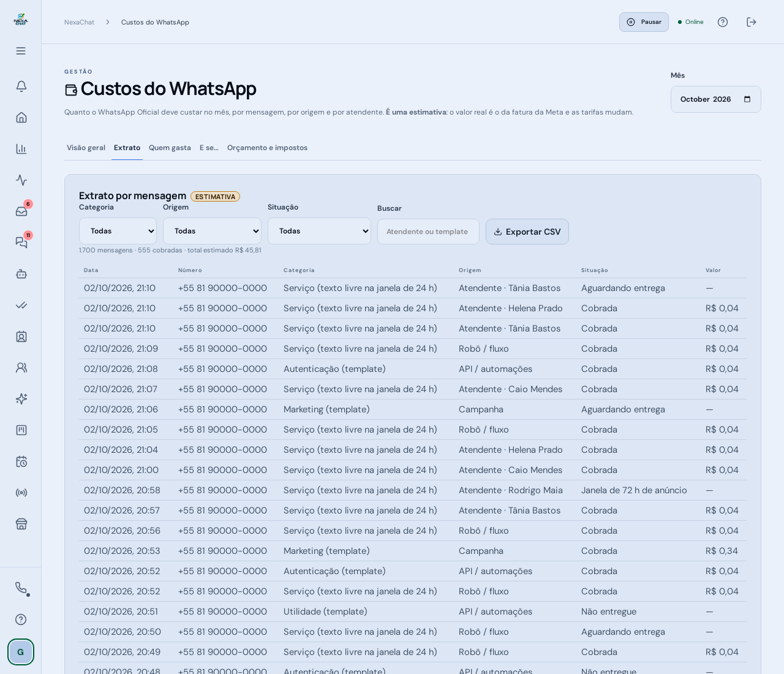The image size is (784, 674).
Task: Click the double check mark sidebar icon
Action: click(21, 305)
